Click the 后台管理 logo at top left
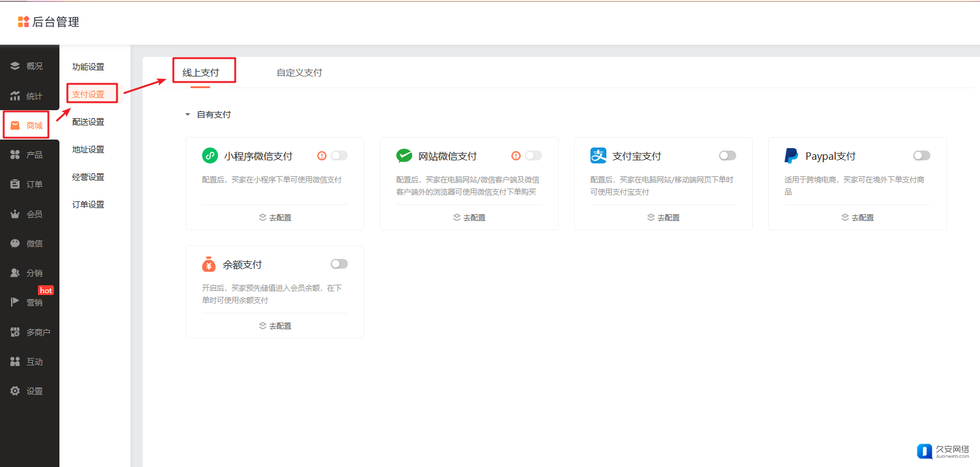 [x=48, y=22]
